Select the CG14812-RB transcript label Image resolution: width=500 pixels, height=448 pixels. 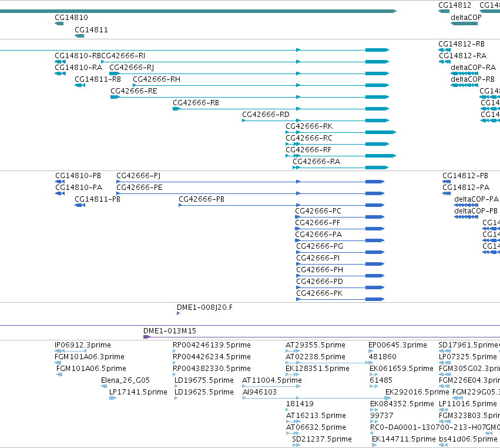461,44
